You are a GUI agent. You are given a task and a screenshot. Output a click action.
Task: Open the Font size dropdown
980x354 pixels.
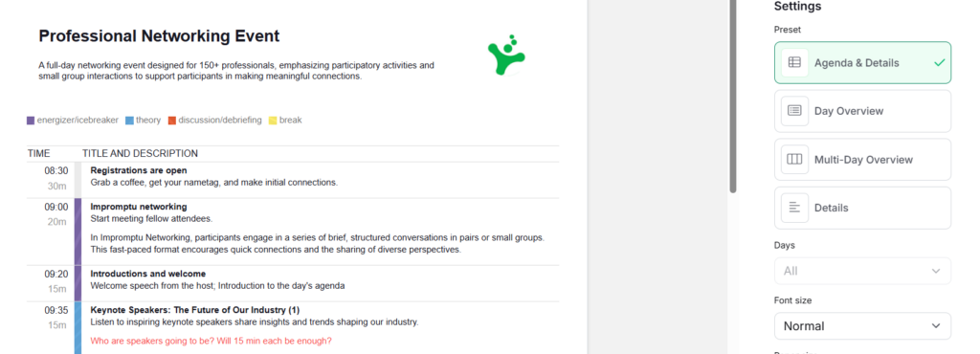[x=862, y=326]
